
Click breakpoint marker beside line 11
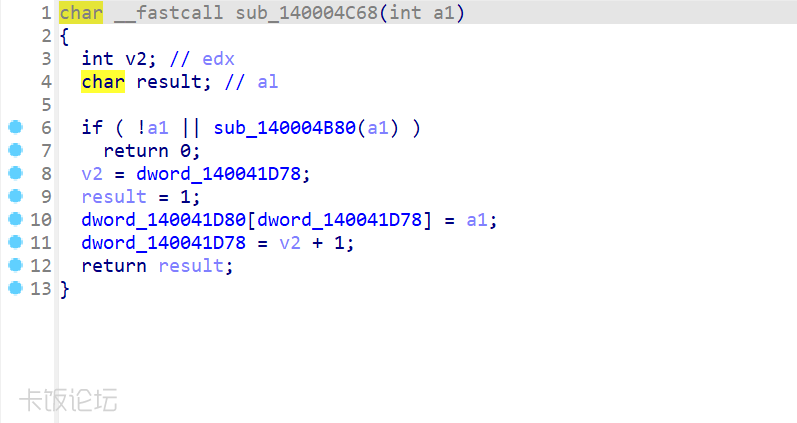15,242
